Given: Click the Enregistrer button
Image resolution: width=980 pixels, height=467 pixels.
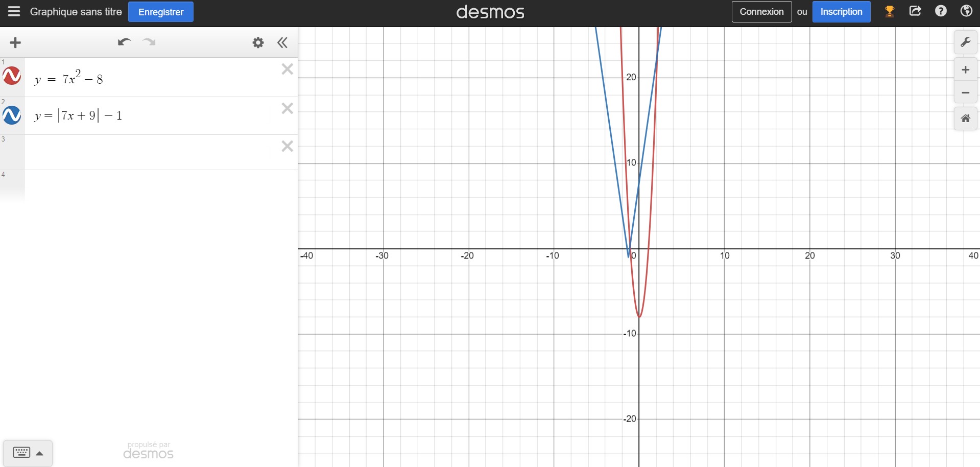Looking at the screenshot, I should (160, 12).
